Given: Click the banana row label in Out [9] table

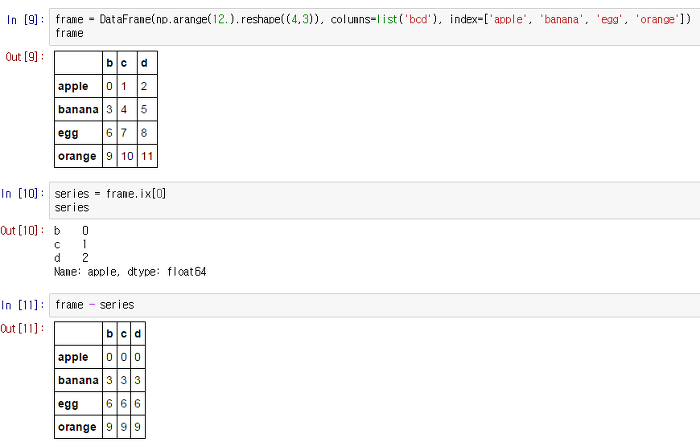Looking at the screenshot, I should pos(79,109).
